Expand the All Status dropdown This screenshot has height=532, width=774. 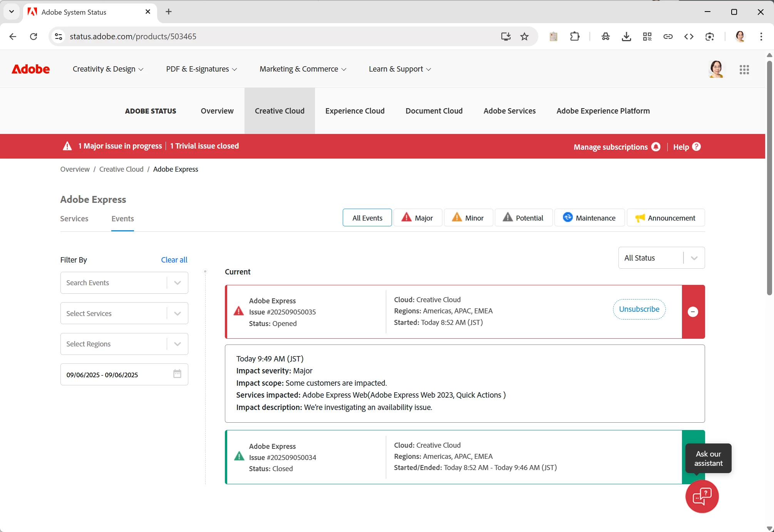pyautogui.click(x=661, y=258)
